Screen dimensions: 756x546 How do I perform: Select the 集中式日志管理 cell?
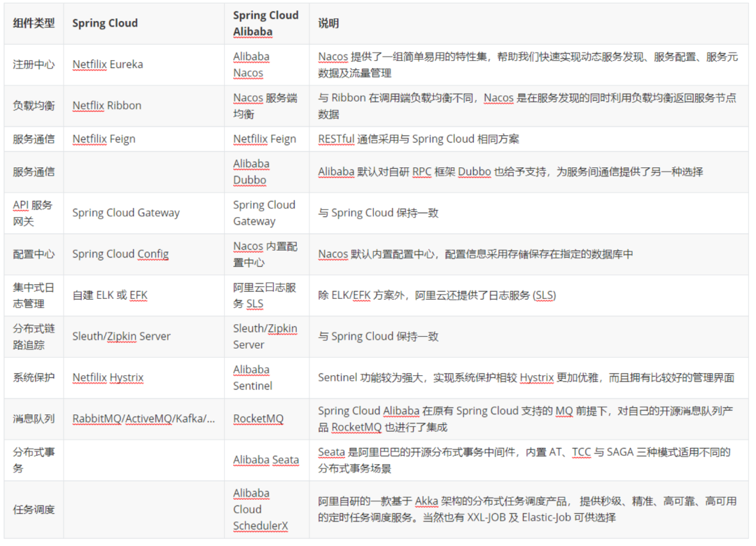click(34, 295)
